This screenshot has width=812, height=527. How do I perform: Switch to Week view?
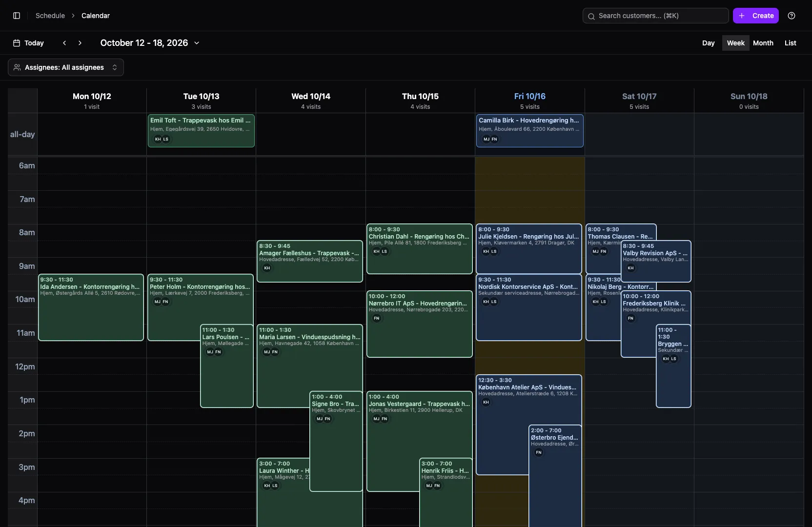pyautogui.click(x=735, y=43)
